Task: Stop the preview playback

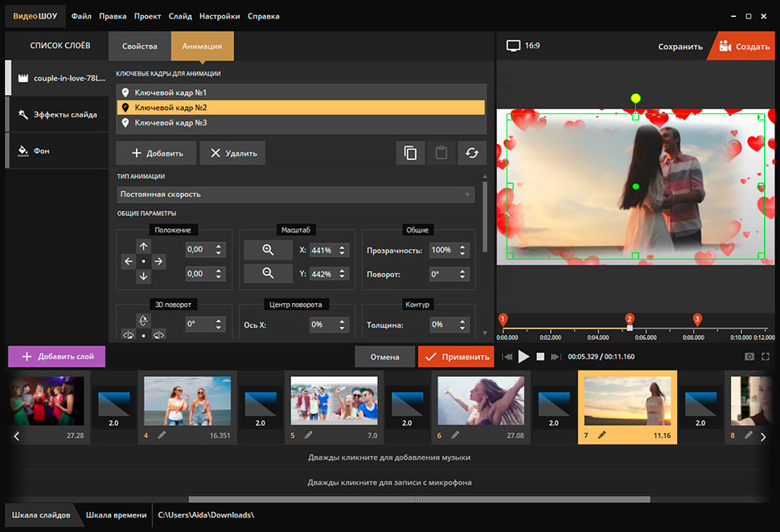Action: tap(540, 357)
